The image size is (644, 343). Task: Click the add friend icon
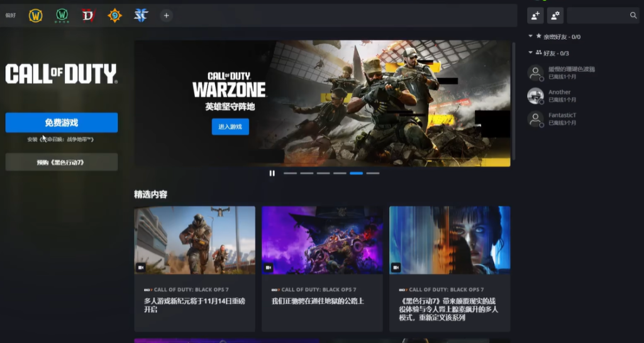click(x=535, y=16)
